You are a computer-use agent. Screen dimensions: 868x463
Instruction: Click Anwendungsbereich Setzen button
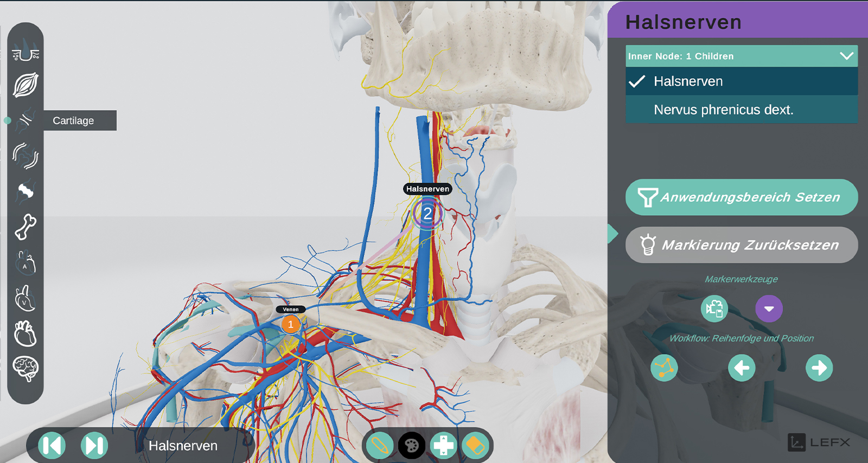[741, 197]
